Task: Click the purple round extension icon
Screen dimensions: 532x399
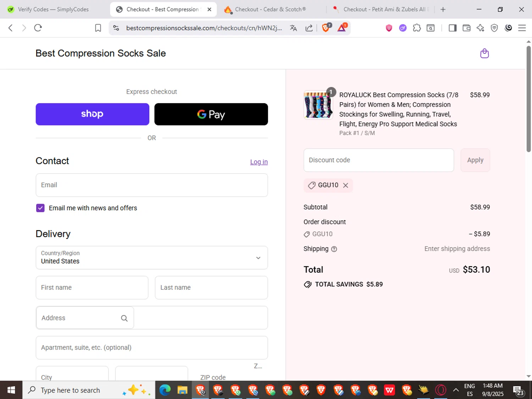Action: (403, 28)
